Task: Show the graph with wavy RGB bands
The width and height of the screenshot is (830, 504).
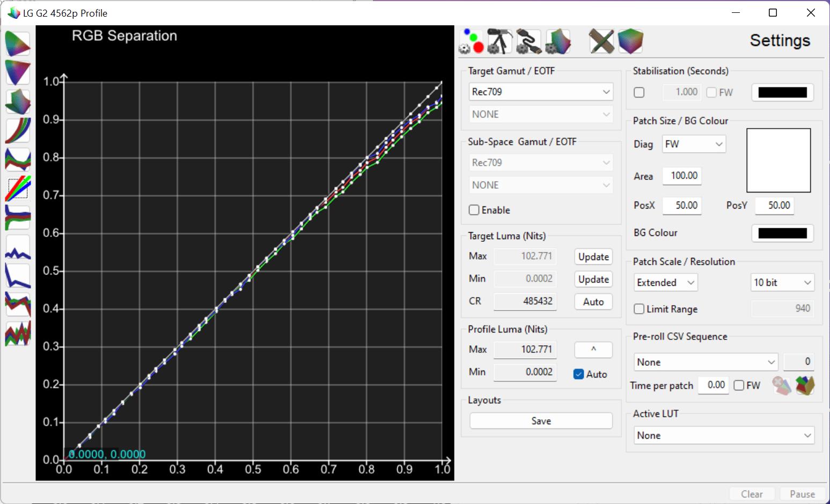Action: [18, 159]
